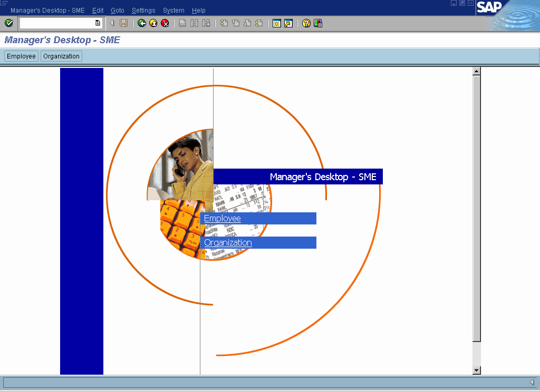The image size is (540, 392).
Task: Click the Generate Shortcut icon
Action: pos(288,23)
